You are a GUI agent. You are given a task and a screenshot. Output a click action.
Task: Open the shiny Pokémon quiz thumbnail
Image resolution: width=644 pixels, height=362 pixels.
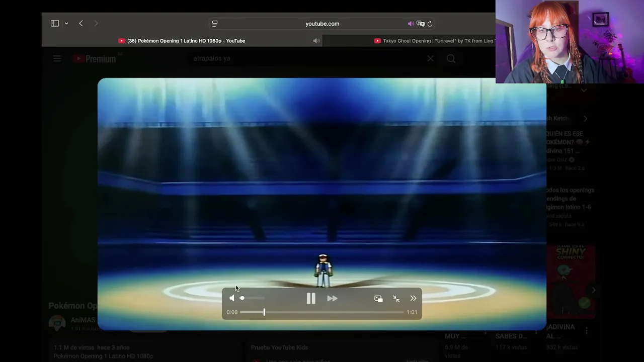(571, 282)
